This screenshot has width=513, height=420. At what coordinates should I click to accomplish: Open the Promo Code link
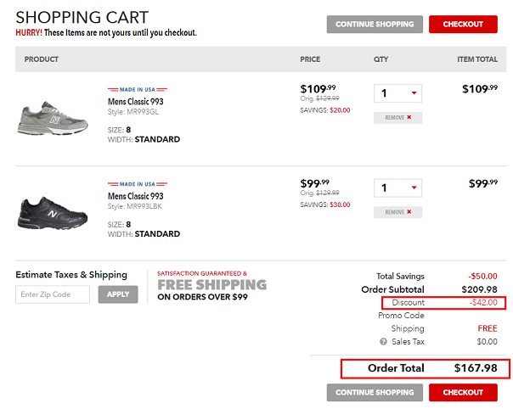401,316
